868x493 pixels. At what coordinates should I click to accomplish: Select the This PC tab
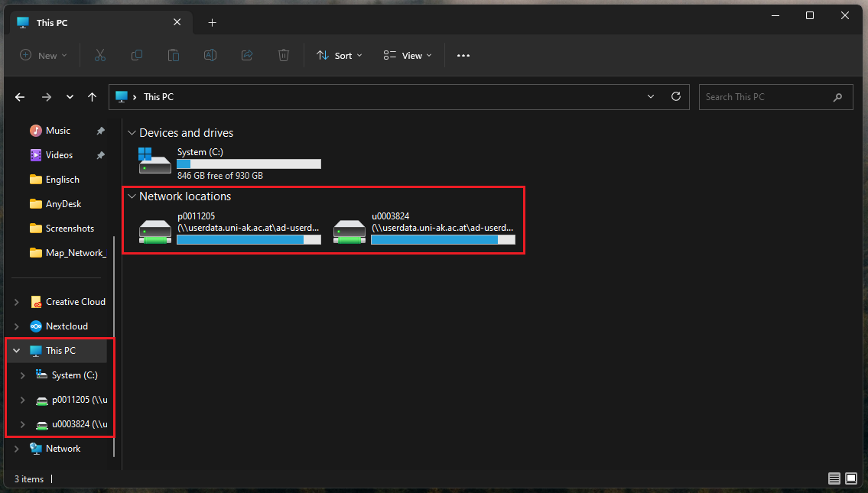[102, 23]
